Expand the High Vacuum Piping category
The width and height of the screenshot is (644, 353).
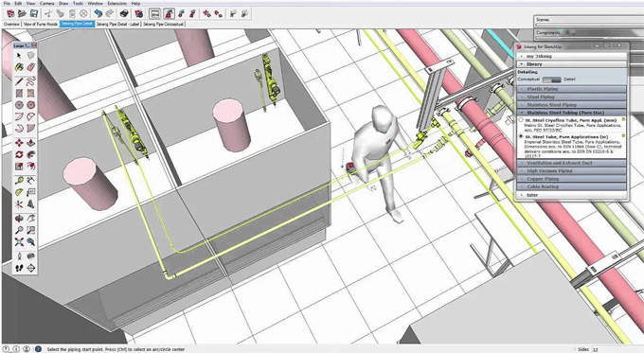pos(572,170)
